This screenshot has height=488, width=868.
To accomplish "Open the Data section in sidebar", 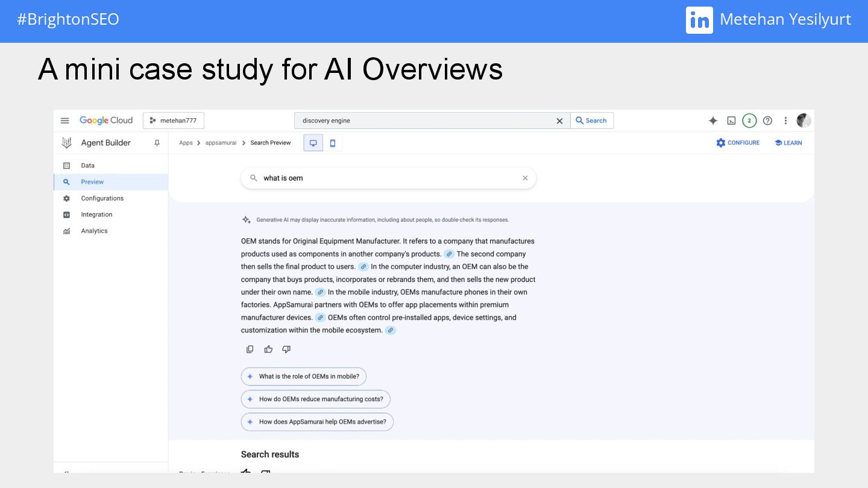I will click(110, 165).
